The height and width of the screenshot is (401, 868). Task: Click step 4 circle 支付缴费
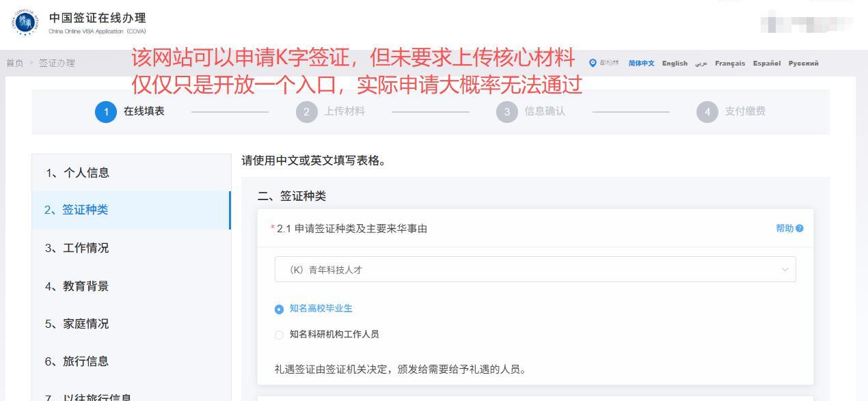point(707,112)
